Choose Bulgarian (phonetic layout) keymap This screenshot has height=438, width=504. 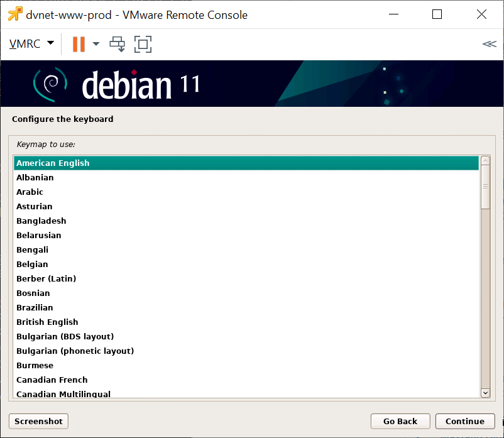pyautogui.click(x=75, y=351)
